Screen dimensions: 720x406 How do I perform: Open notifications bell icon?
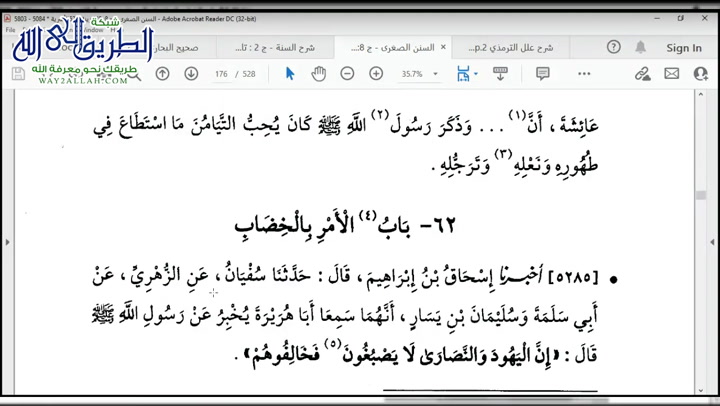[641, 47]
